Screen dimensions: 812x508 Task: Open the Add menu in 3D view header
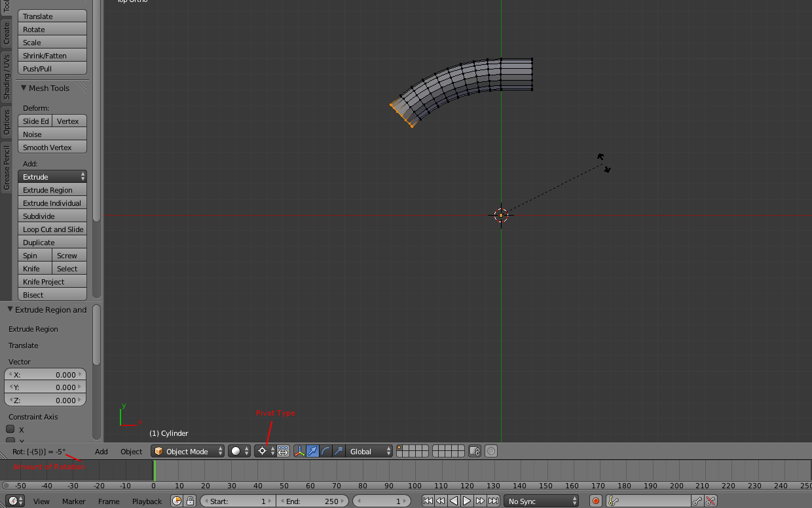tap(101, 451)
